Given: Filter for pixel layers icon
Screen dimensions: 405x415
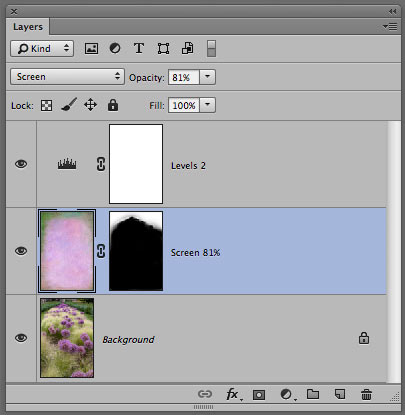Looking at the screenshot, I should [x=91, y=49].
